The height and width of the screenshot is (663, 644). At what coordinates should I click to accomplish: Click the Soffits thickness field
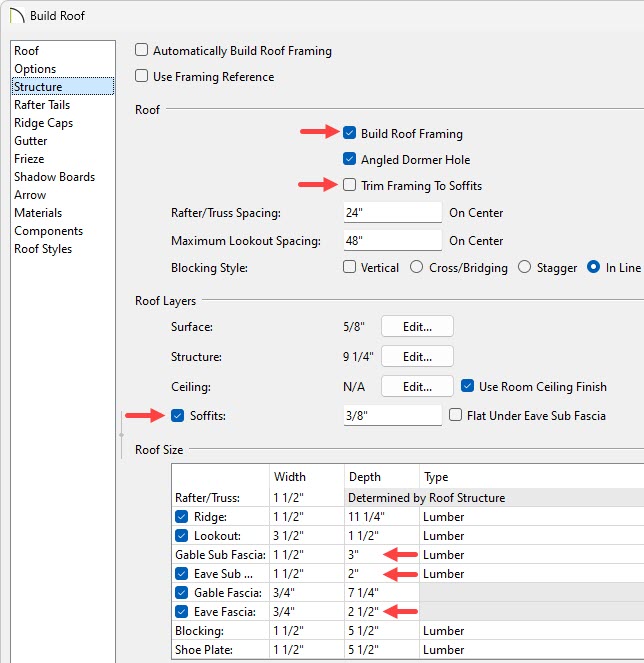click(x=393, y=415)
